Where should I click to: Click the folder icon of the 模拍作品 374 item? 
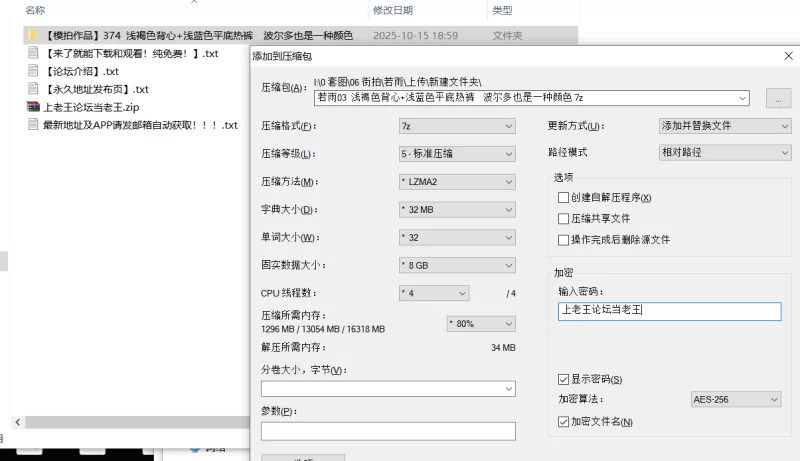point(33,35)
